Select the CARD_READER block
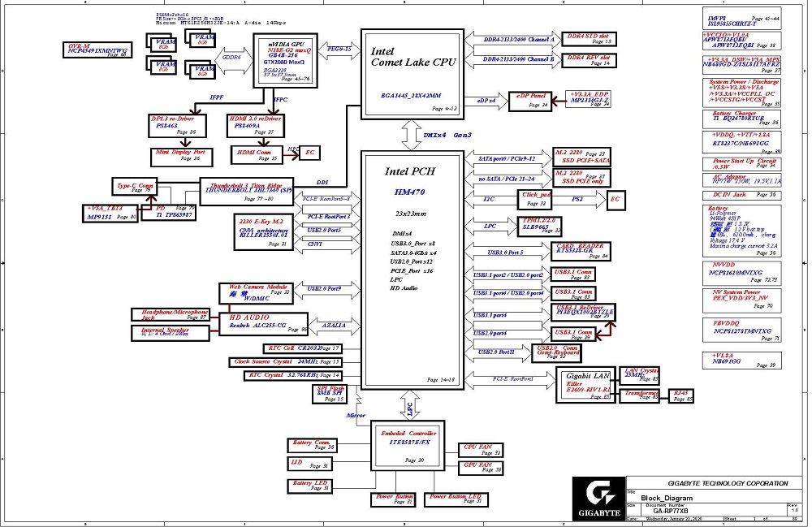This screenshot has height=527, width=812. click(x=580, y=251)
